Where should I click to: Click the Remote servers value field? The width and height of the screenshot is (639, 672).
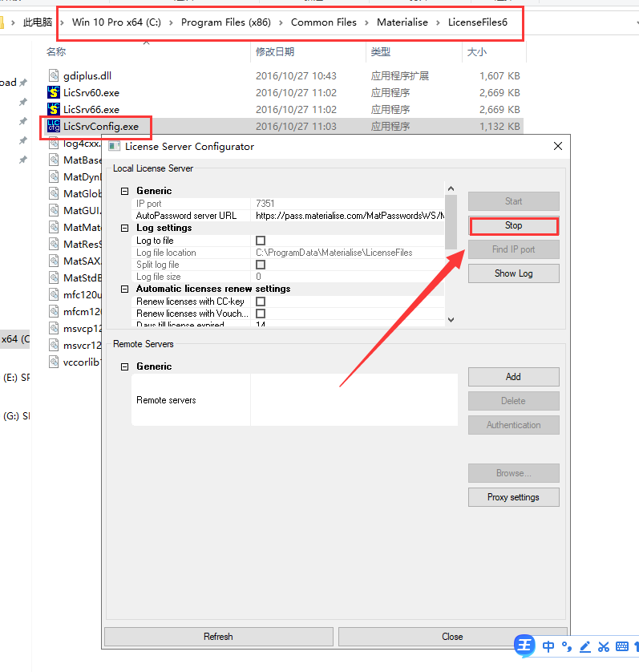(x=354, y=400)
